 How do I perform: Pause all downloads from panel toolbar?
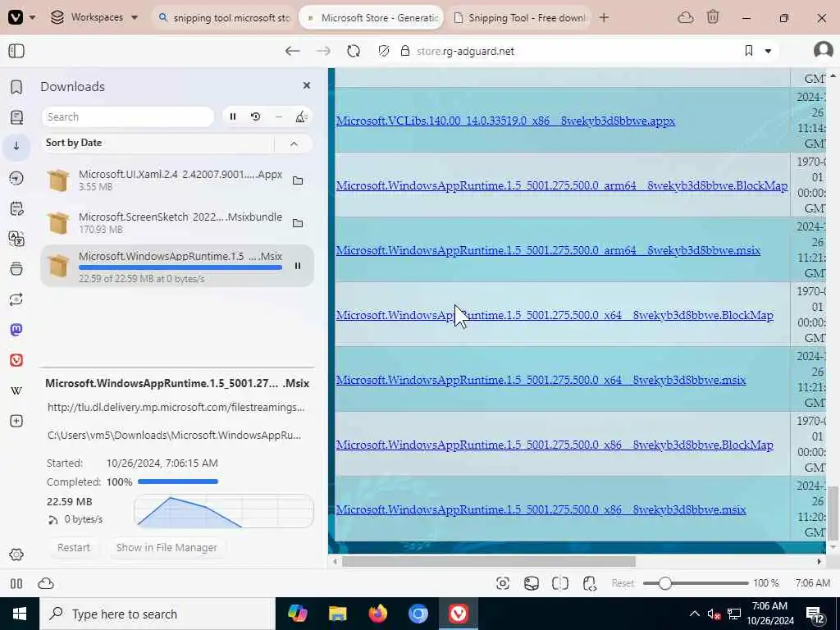(x=233, y=116)
